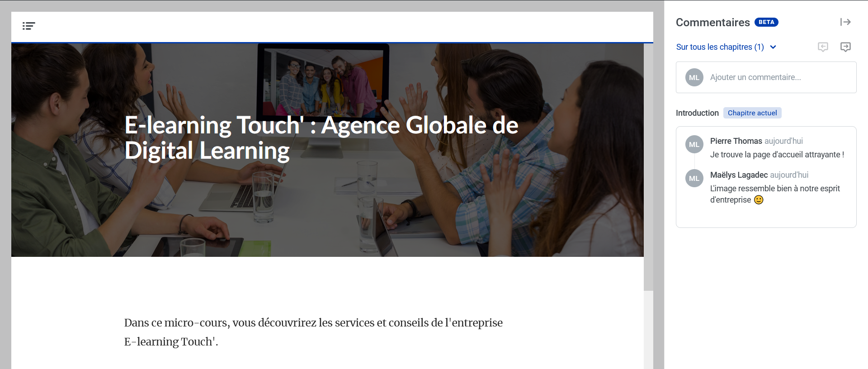Click the ML avatar beside Ajouter un commentaire

[x=694, y=77]
